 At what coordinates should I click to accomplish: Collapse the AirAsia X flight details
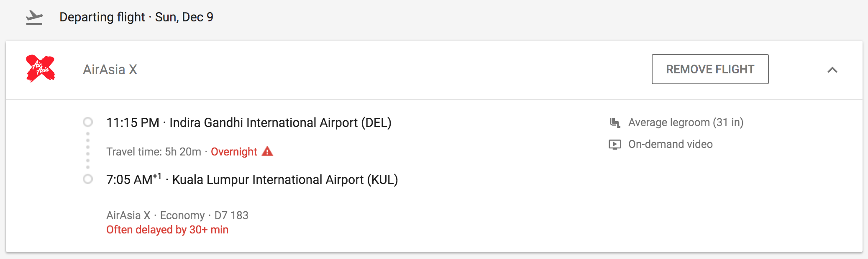832,70
